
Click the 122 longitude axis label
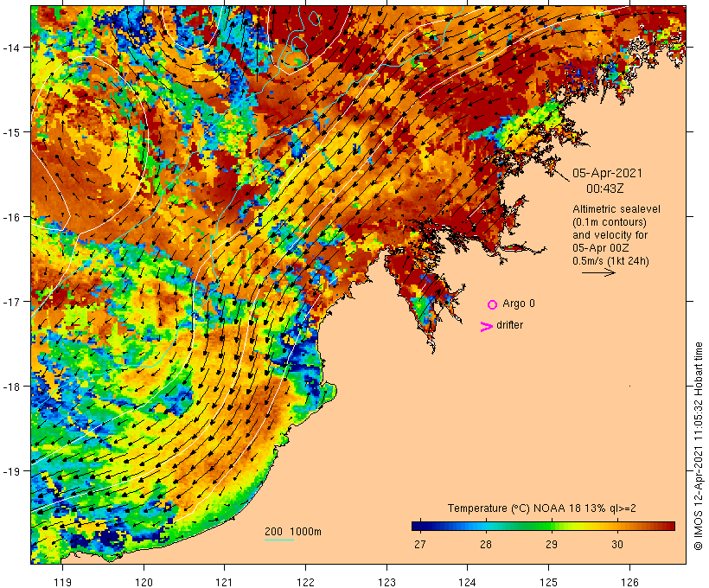[306, 583]
